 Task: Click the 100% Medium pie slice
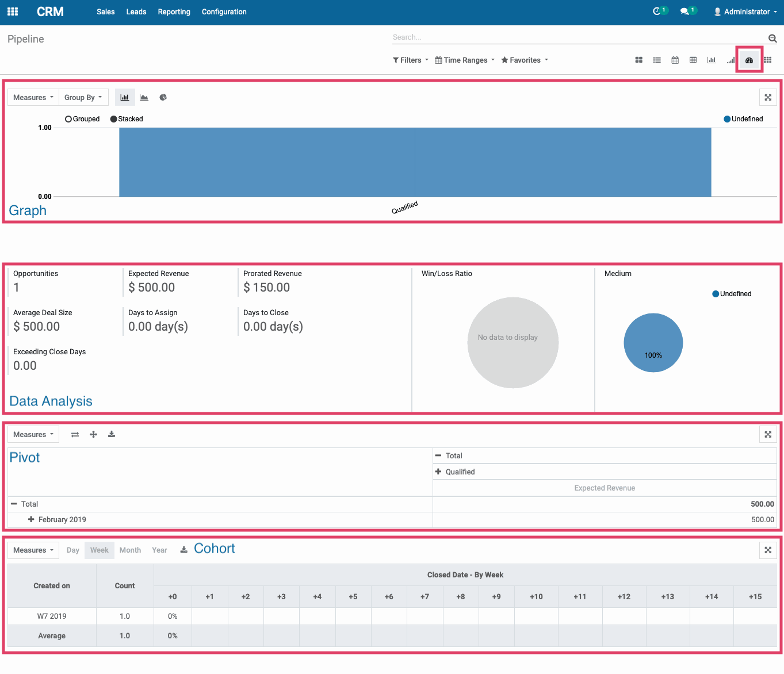pos(653,343)
